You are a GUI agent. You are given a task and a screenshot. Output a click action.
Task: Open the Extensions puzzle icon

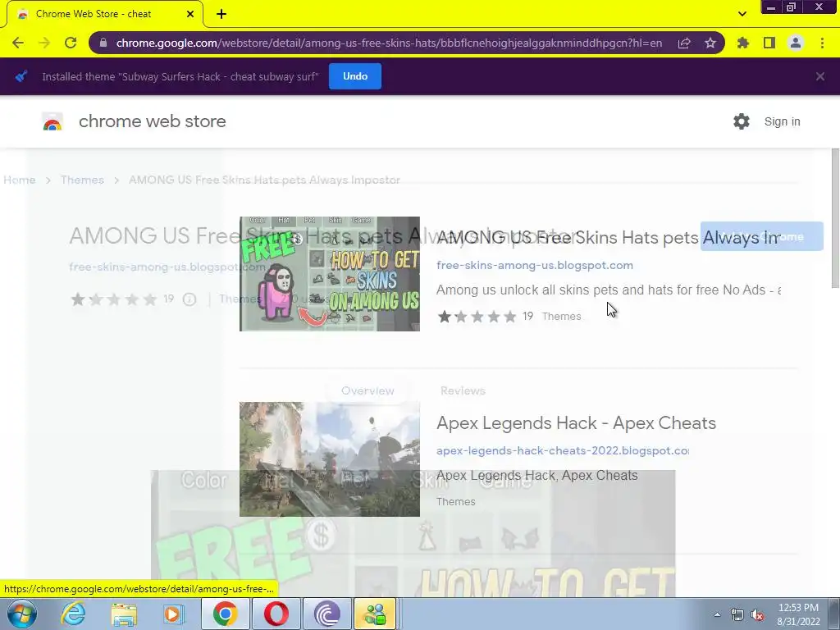743,43
